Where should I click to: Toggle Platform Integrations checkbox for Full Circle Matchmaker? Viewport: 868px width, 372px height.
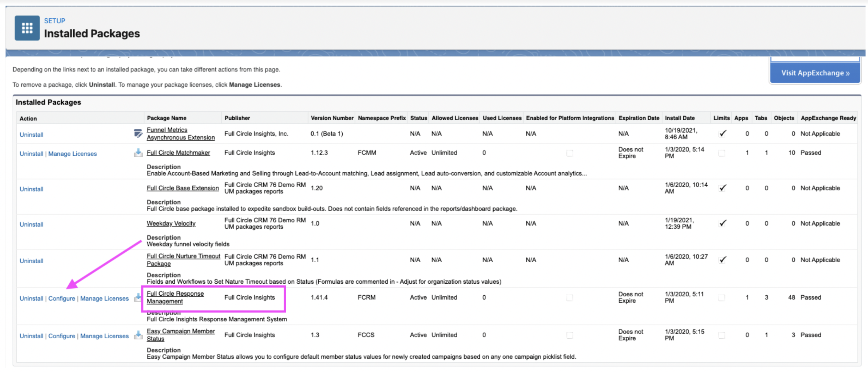tap(570, 153)
